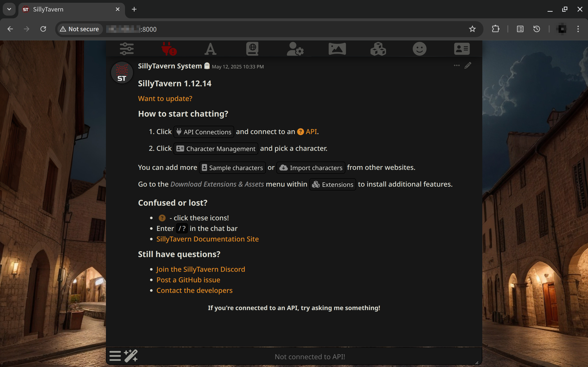The width and height of the screenshot is (588, 367).
Task: Click orange question mark icon beside API
Action: (x=301, y=132)
